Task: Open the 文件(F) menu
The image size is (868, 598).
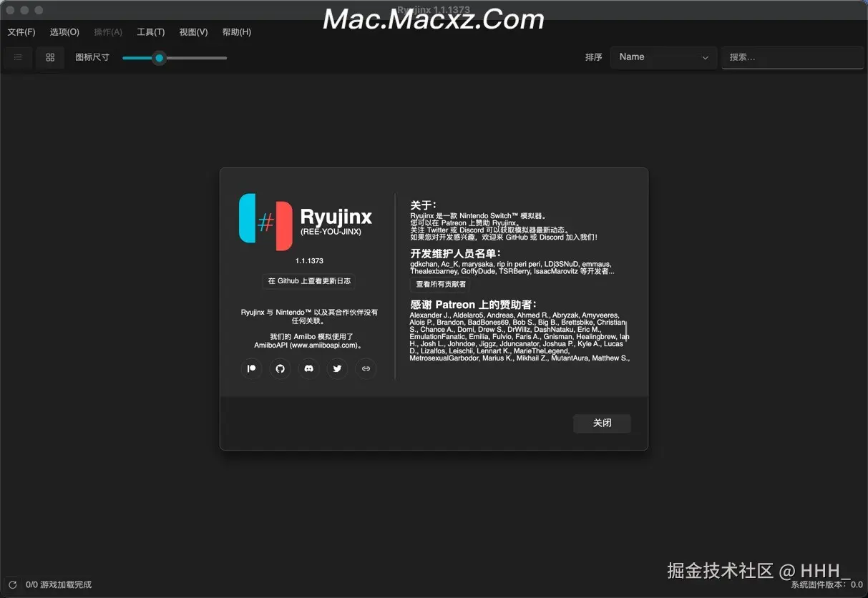Action: [x=21, y=32]
